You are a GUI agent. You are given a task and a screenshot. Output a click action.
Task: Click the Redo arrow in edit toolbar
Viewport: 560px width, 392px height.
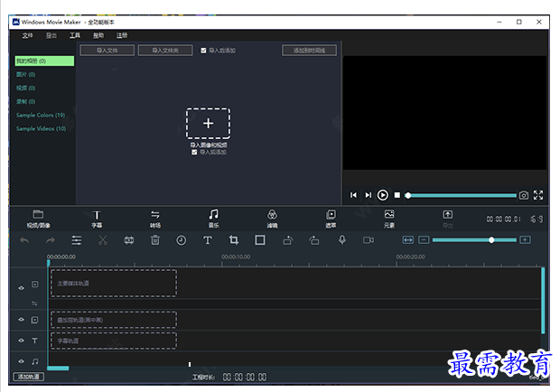(51, 240)
